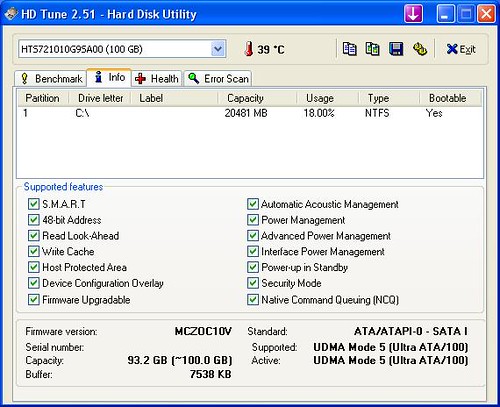Screen dimensions: 500x407
Task: Click the save floppy disk icon
Action: [x=396, y=49]
